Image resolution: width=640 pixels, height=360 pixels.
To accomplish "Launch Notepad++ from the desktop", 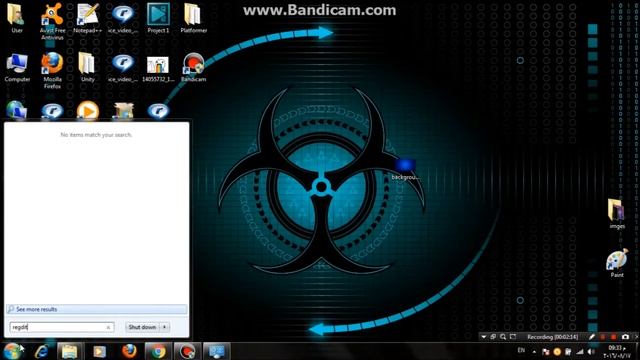I will click(x=87, y=18).
